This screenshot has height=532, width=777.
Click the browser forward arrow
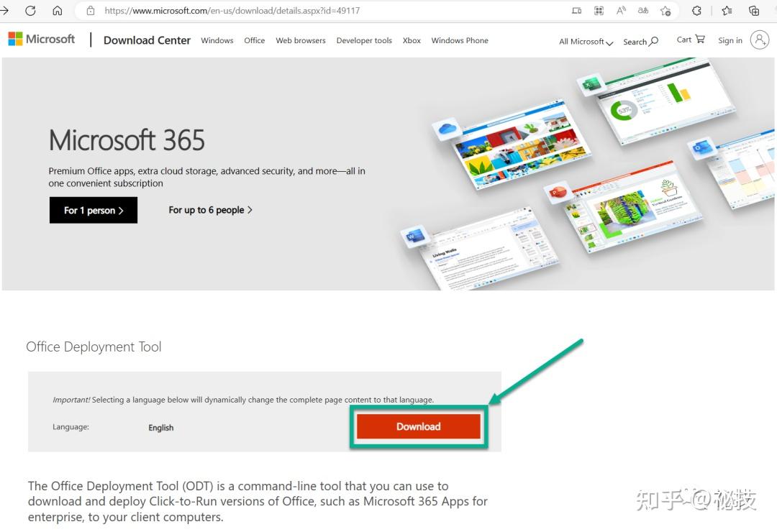(4, 10)
